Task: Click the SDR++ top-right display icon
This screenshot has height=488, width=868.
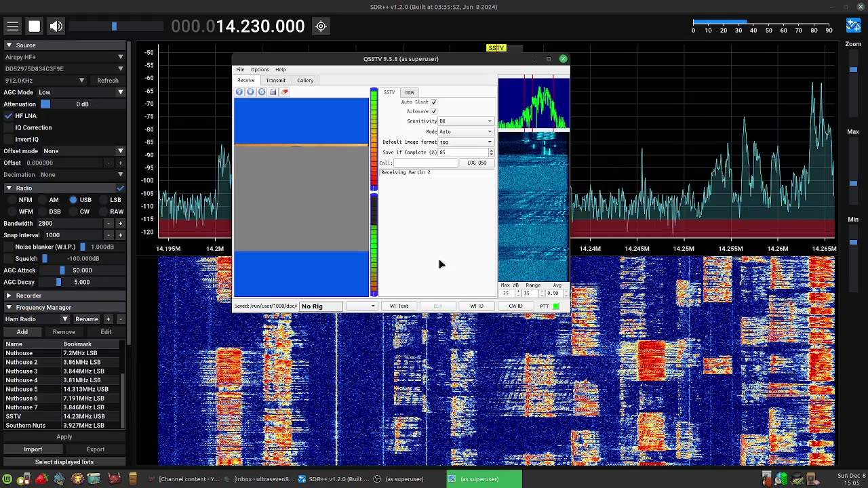Action: tap(853, 26)
